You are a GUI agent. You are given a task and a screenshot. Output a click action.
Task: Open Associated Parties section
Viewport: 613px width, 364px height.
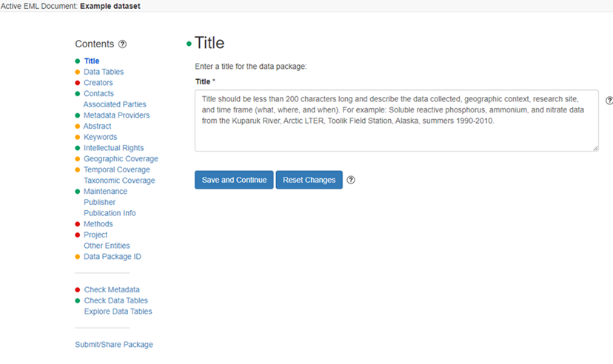(115, 104)
